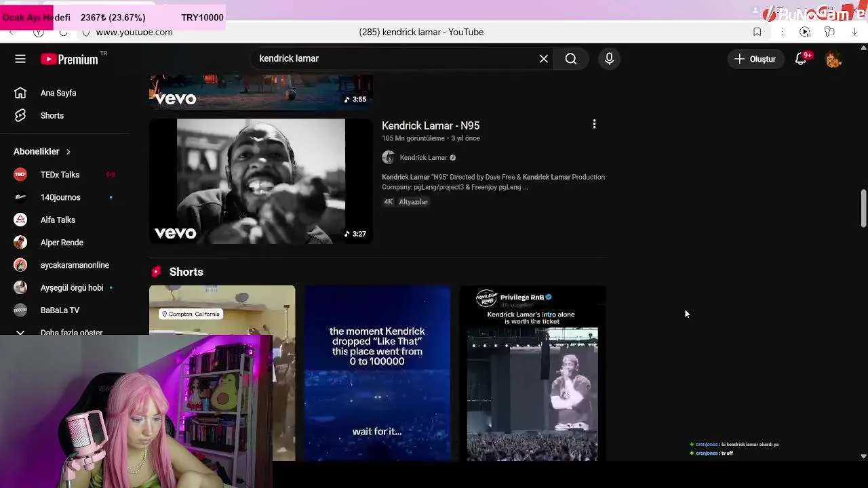868x488 pixels.
Task: Click the Altyazılar badge
Action: point(413,202)
